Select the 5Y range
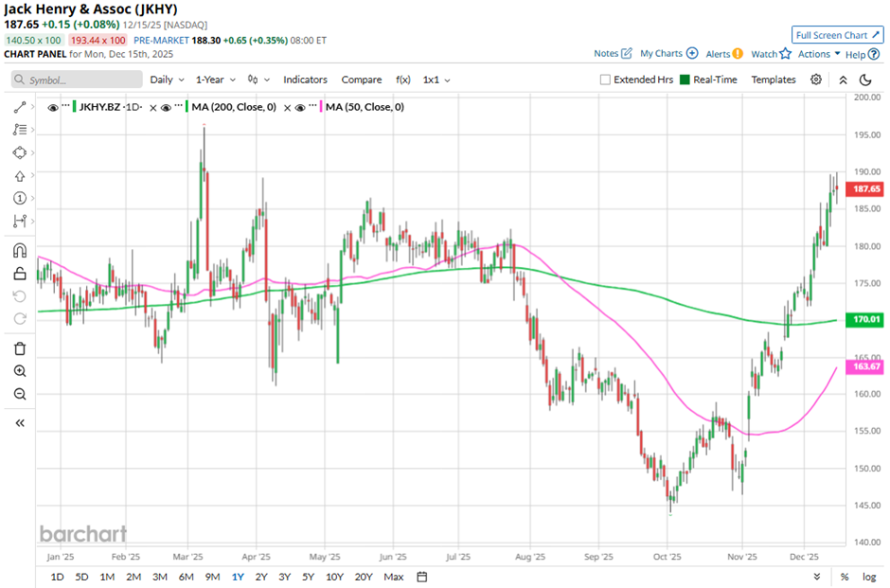 (308, 577)
